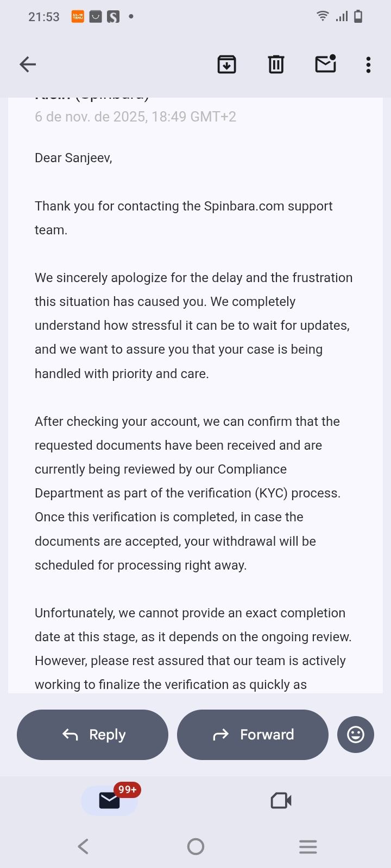Delete the email using the trash icon

point(276,65)
